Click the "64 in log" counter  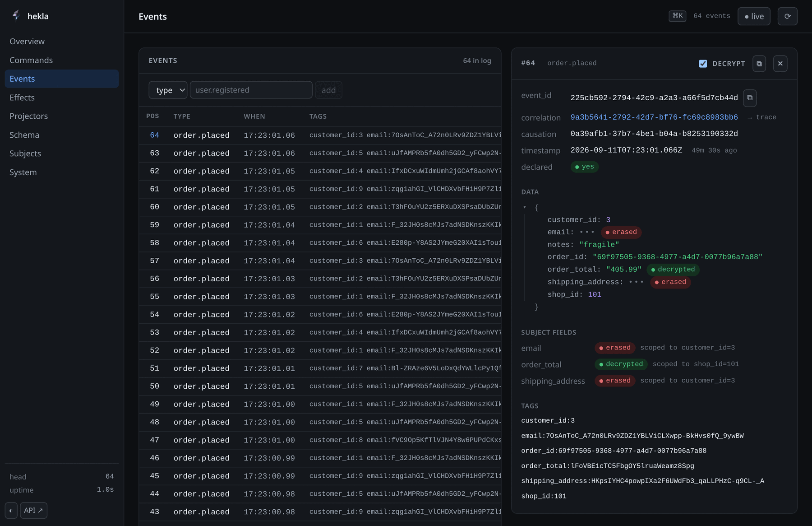click(477, 61)
